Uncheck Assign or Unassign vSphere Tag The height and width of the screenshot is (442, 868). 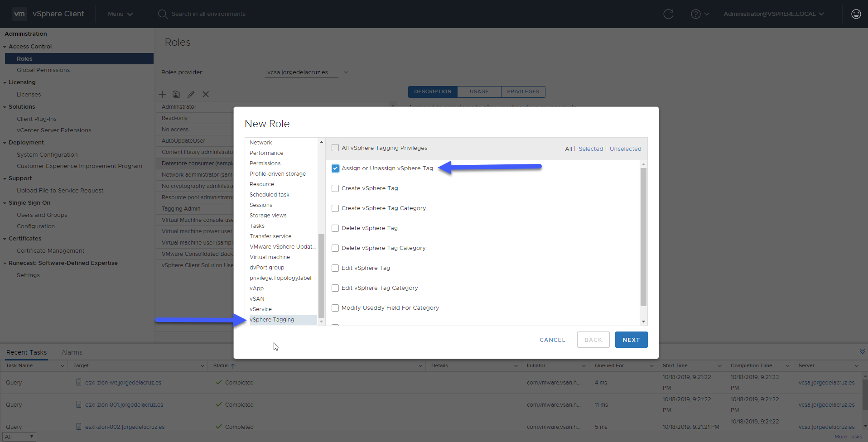click(x=335, y=168)
